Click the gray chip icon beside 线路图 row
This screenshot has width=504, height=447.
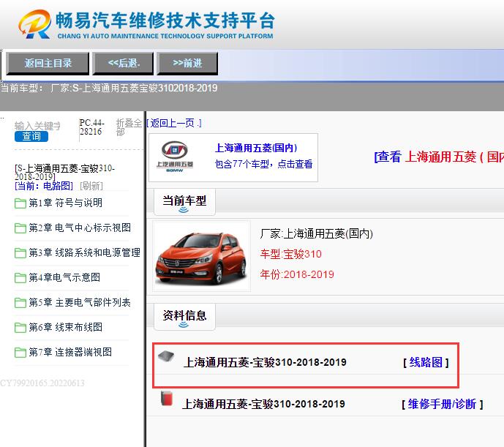[x=166, y=356]
